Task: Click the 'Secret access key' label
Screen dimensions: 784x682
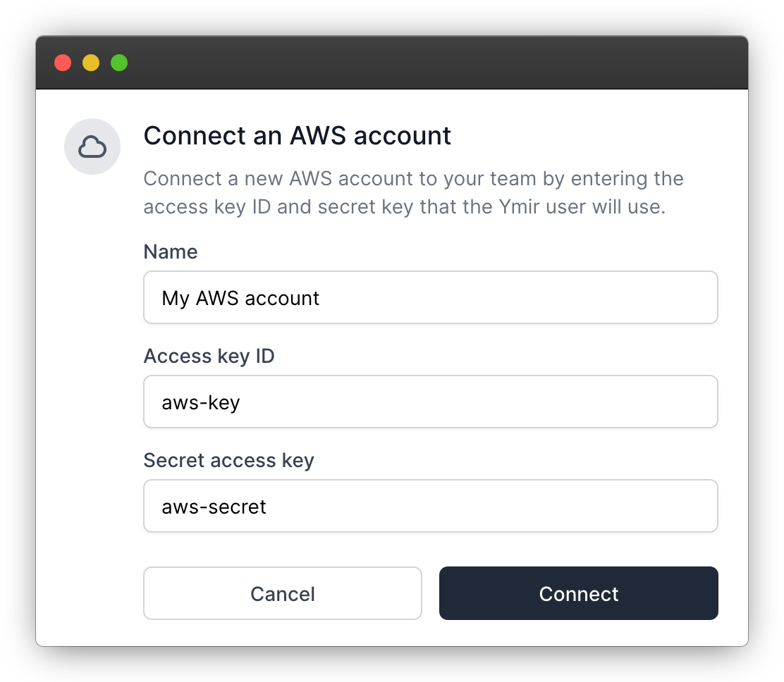Action: pos(228,460)
